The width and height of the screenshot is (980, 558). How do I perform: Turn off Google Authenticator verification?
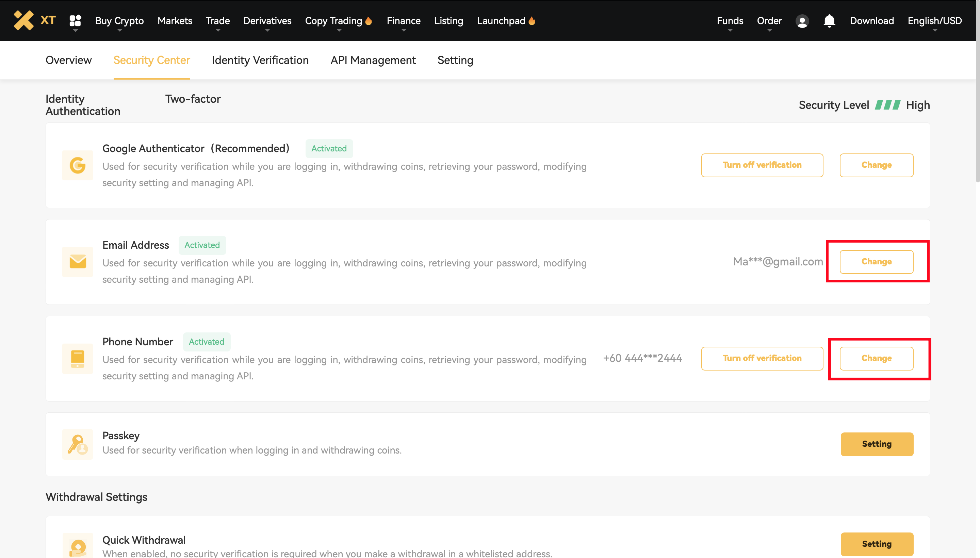click(x=762, y=165)
